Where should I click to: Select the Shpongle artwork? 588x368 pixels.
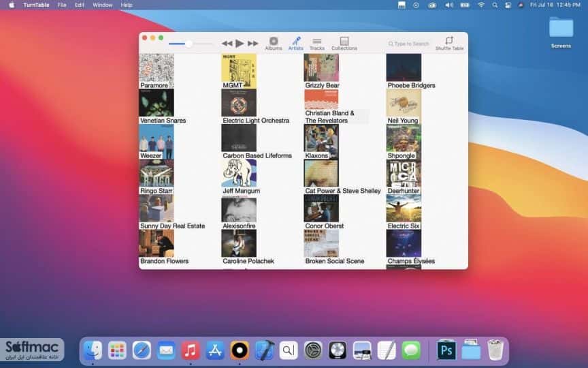click(x=404, y=142)
